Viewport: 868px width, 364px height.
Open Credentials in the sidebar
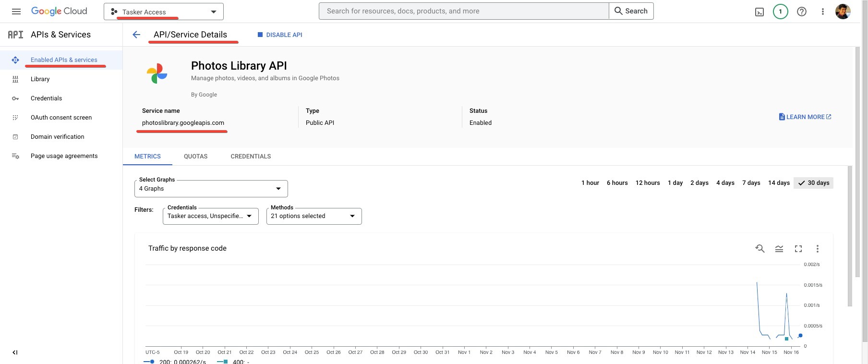tap(47, 98)
